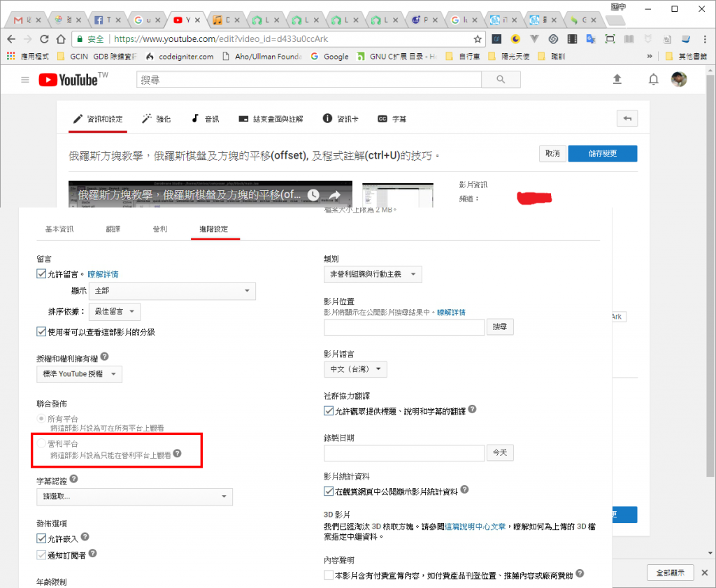Open the 顯示 全部 comments dropdown
The height and width of the screenshot is (588, 716).
click(172, 291)
